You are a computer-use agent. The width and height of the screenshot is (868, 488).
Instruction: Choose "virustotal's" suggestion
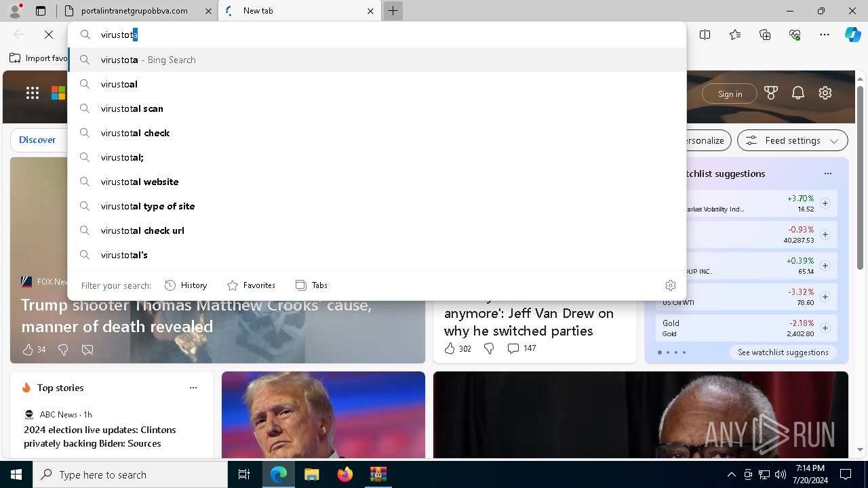point(377,255)
